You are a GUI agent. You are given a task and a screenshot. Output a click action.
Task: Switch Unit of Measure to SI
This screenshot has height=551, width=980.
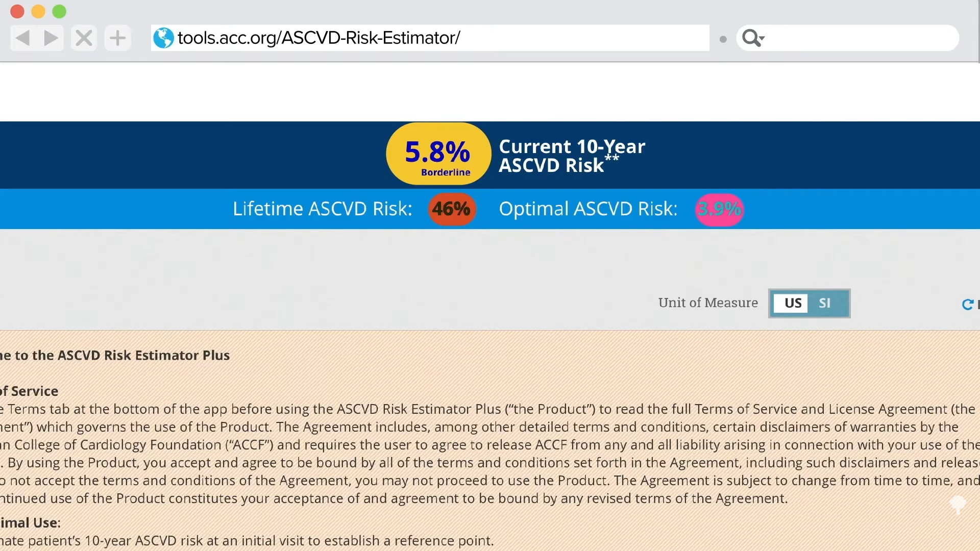click(824, 303)
